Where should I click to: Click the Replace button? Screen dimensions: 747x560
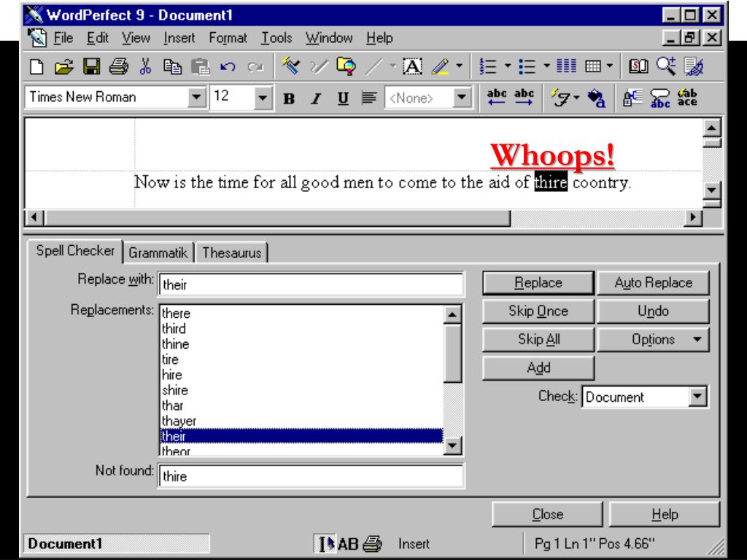coord(538,283)
